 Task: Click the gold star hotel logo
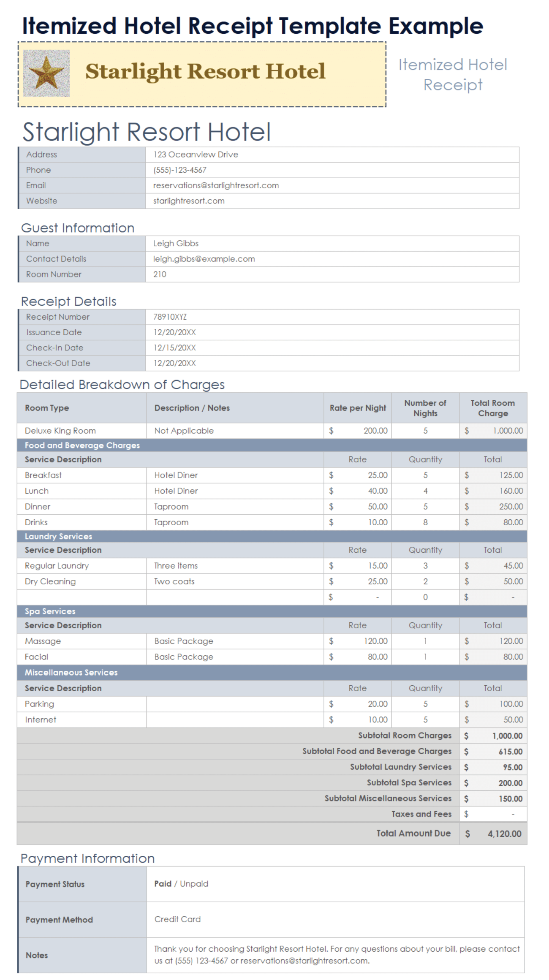pyautogui.click(x=46, y=73)
